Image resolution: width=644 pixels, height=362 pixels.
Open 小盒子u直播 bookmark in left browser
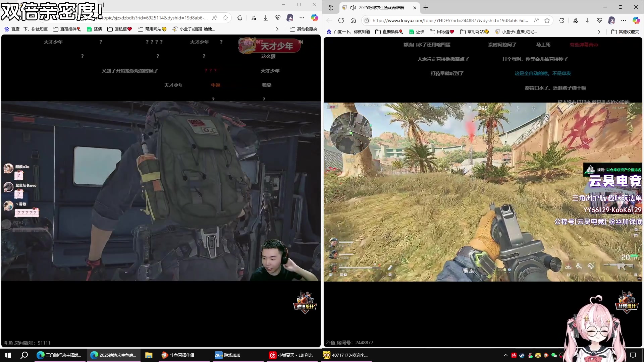[194, 29]
